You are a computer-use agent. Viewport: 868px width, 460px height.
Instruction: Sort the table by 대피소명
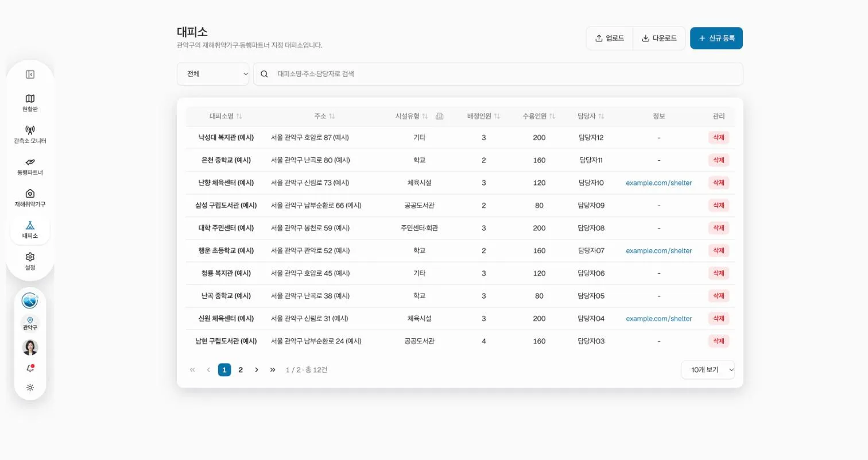coord(226,116)
